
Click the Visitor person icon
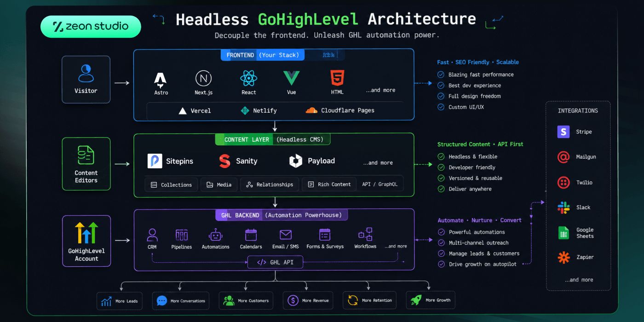(86, 73)
